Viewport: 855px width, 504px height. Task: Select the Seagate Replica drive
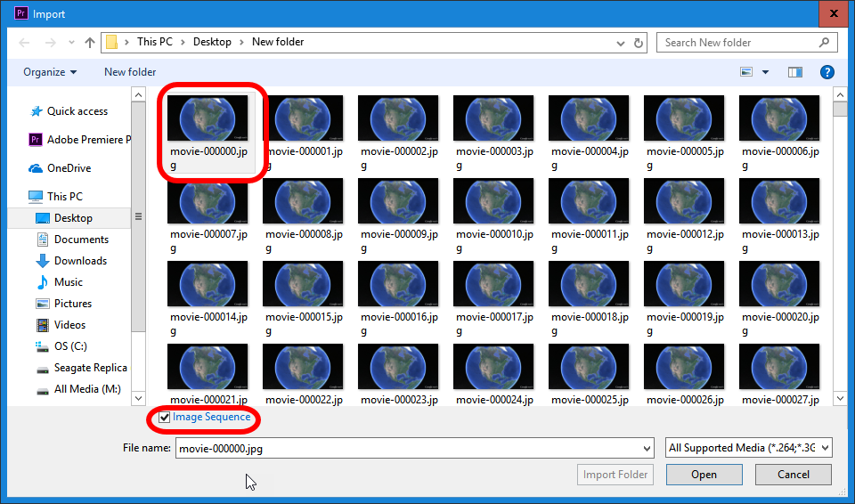[82, 368]
